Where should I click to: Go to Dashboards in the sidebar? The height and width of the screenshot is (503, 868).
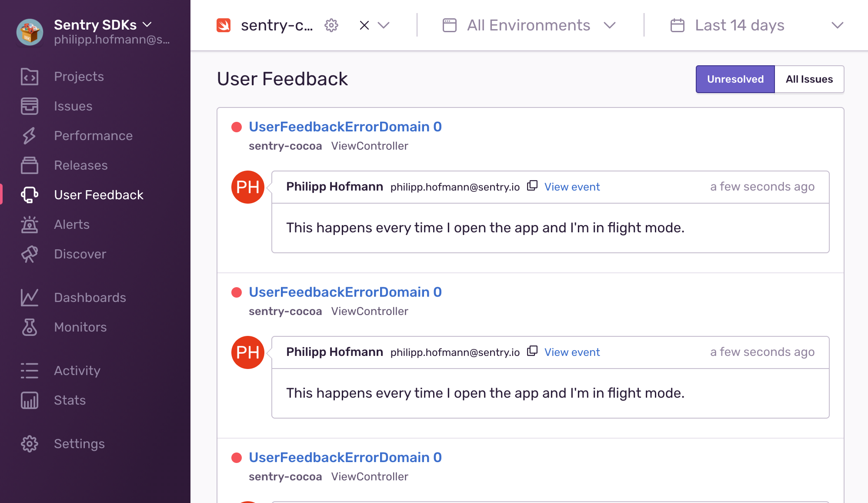coord(90,298)
